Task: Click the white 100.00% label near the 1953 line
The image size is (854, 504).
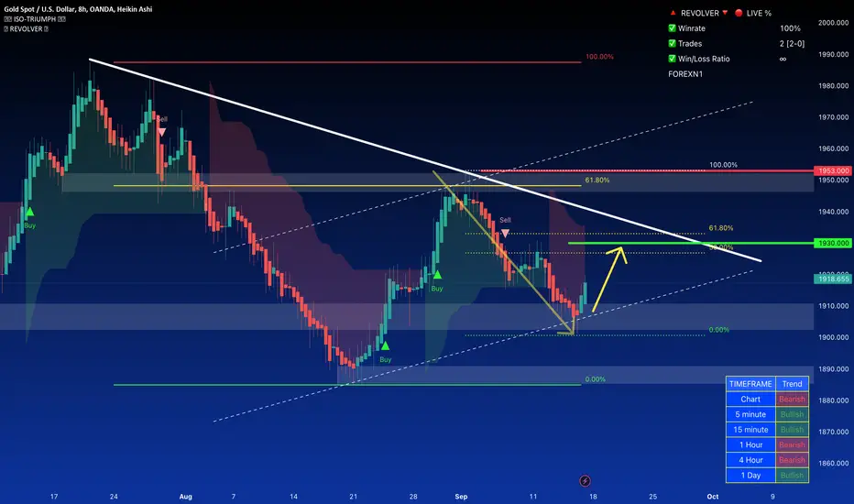Action: tap(723, 165)
